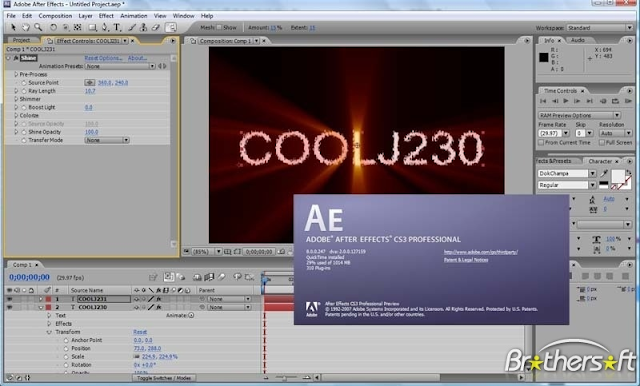Image resolution: width=640 pixels, height=386 pixels.
Task: Open adobe.com third-party link on splash
Action: click(x=481, y=252)
